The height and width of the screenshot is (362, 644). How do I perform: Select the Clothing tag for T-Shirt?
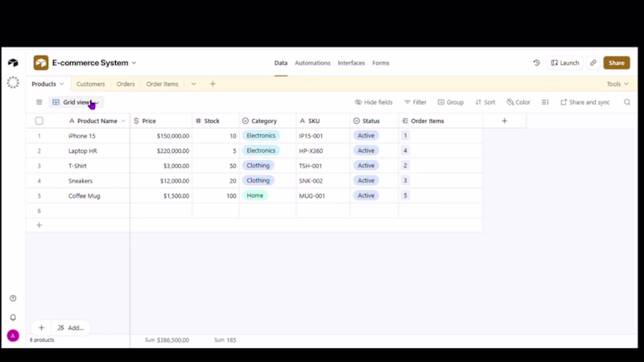(258, 166)
